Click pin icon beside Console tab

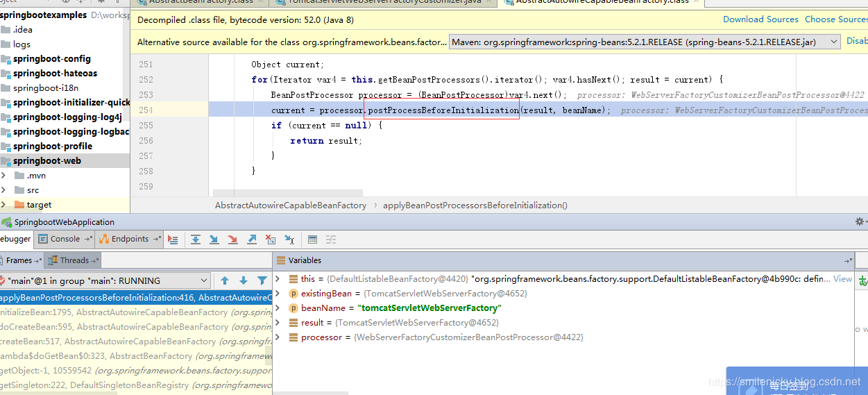pos(87,239)
